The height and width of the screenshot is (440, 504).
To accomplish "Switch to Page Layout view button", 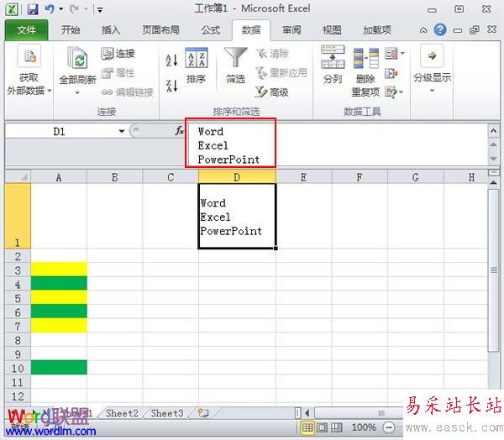I will [x=322, y=427].
